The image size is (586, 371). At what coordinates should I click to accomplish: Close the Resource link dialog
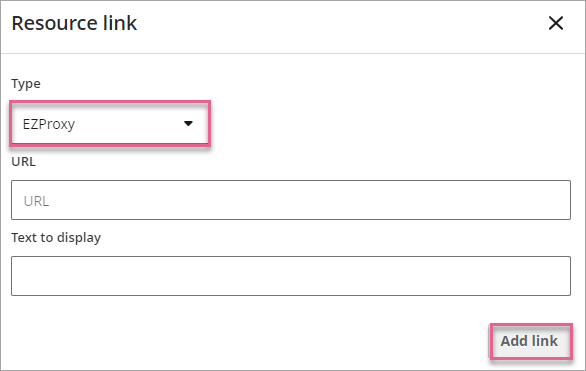pyautogui.click(x=556, y=23)
